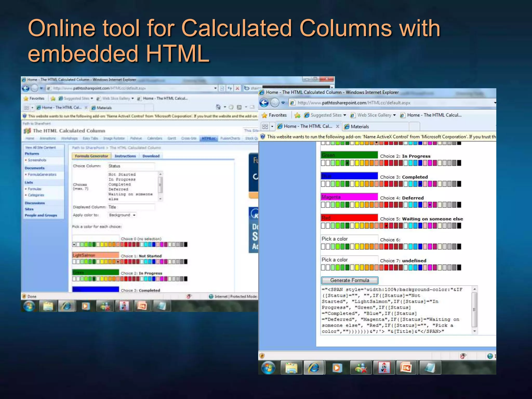Open the FormulaGenerators link in left sidebar
Screen dimensions: 532x399
(x=42, y=174)
